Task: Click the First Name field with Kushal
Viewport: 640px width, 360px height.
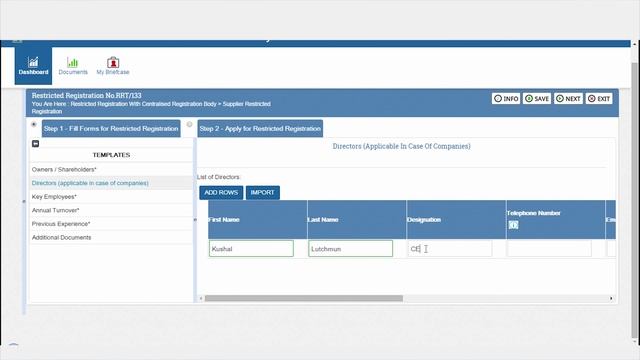Action: coord(251,249)
